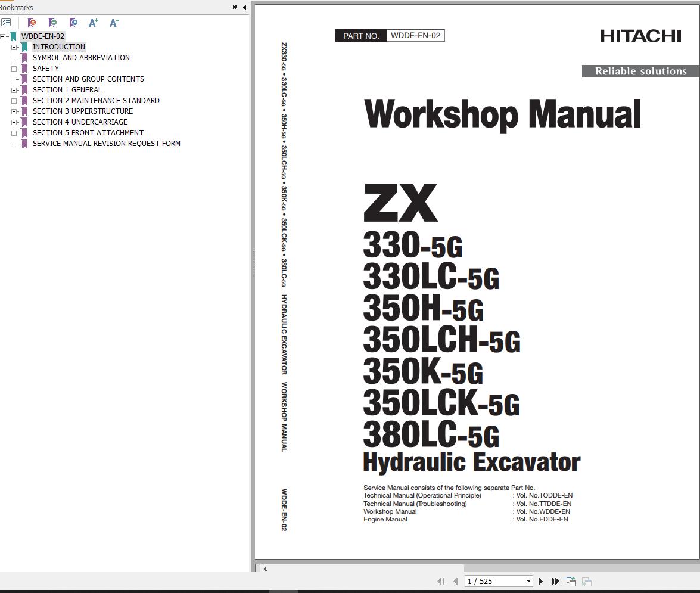Click the Workshop Manual heading

click(503, 114)
